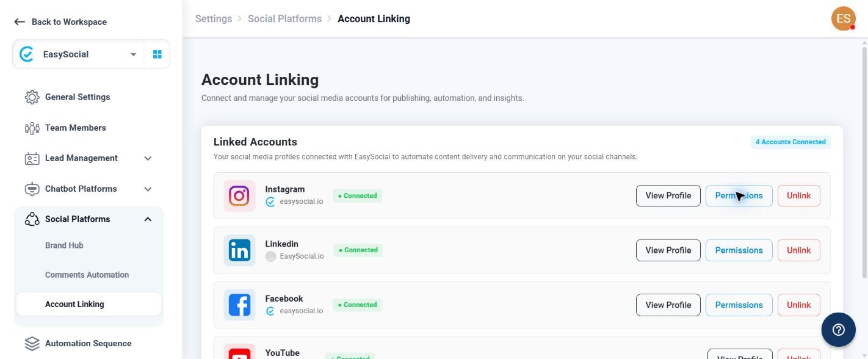Click the General Settings gear icon
The image size is (868, 359).
tap(32, 97)
